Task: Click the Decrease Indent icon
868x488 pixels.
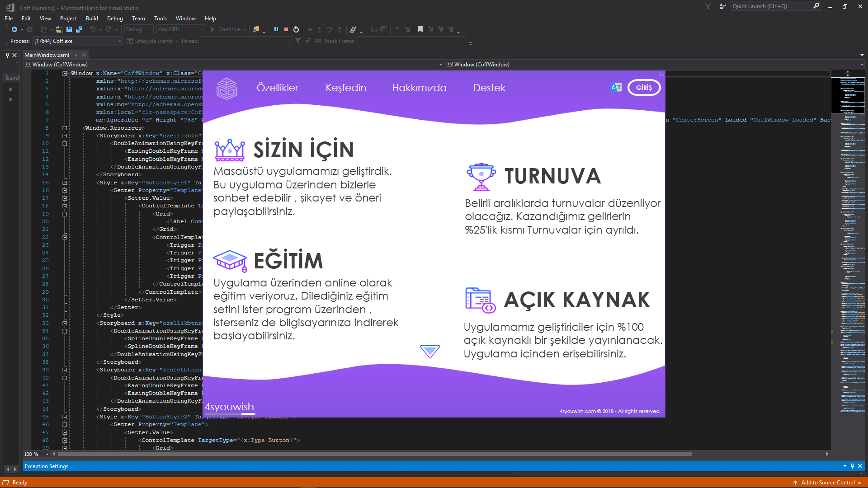Action: coord(397,29)
